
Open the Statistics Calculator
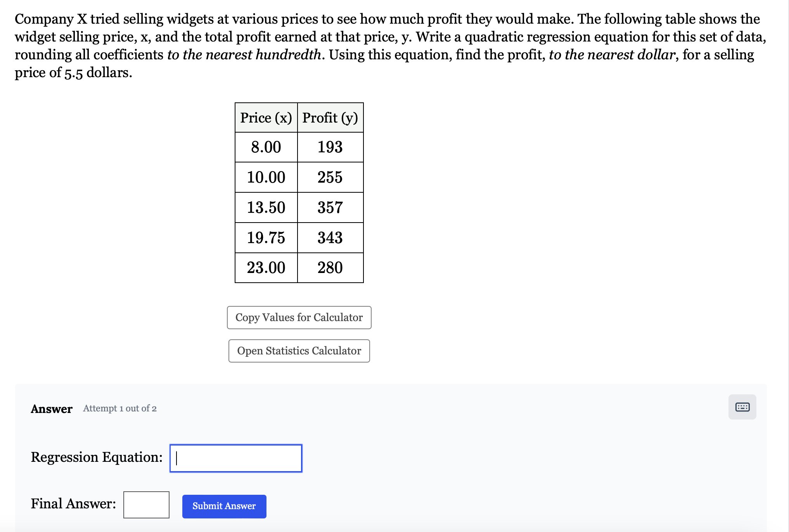[x=299, y=351]
